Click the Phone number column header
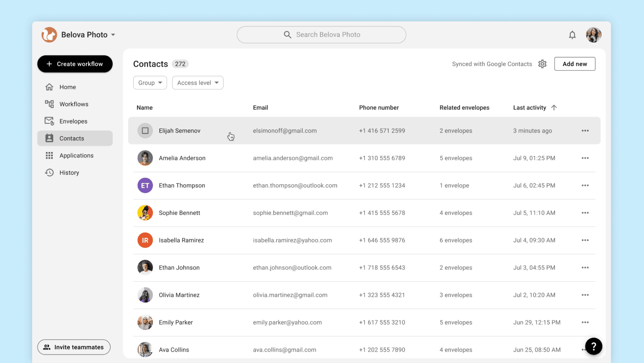 click(379, 108)
